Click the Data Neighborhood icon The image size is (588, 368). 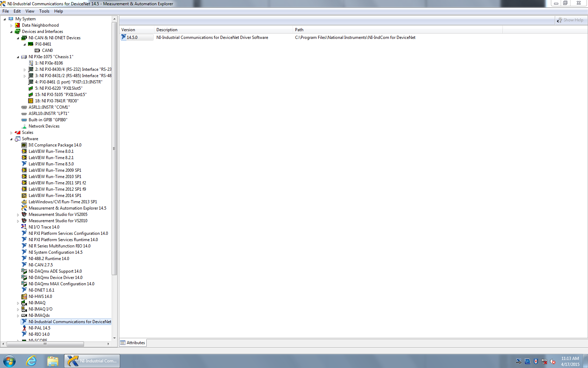17,25
